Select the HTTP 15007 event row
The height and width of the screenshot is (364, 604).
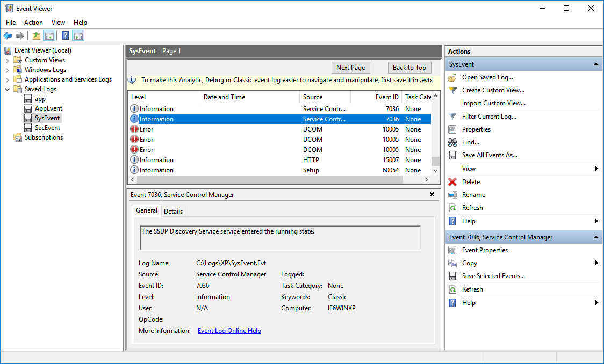280,160
